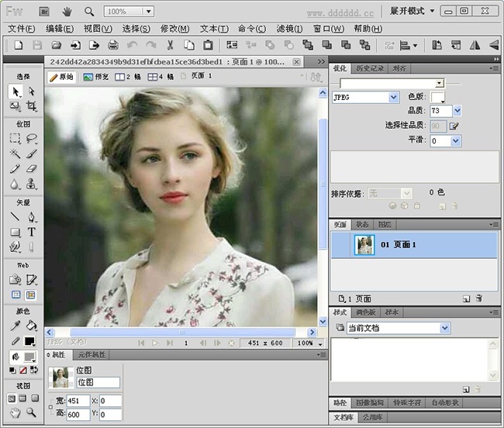Screen dimensions: 504x428
Task: Hide slices and hotspots
Action: (x=16, y=295)
